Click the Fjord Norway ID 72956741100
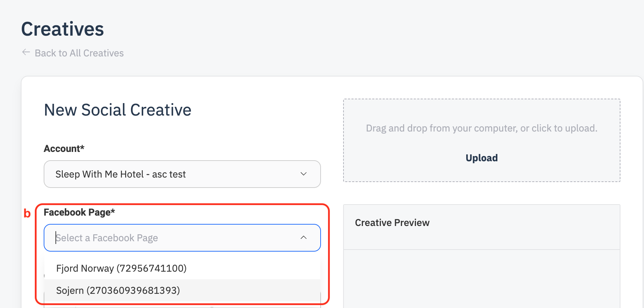644x308 pixels. point(151,268)
